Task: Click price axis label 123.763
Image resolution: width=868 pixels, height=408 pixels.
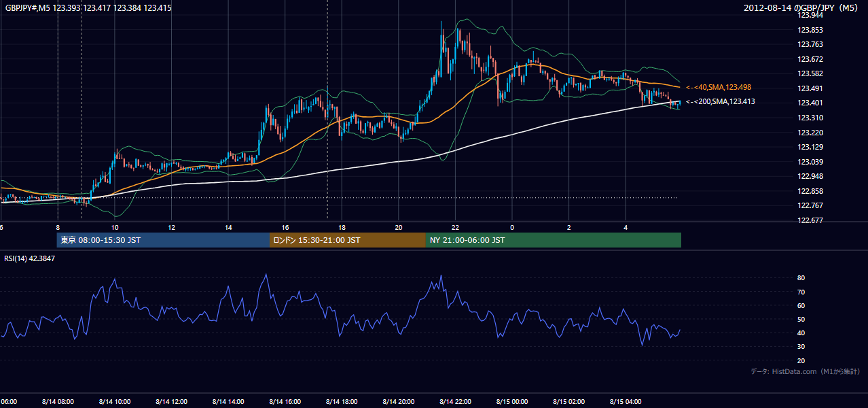Action: [x=810, y=44]
